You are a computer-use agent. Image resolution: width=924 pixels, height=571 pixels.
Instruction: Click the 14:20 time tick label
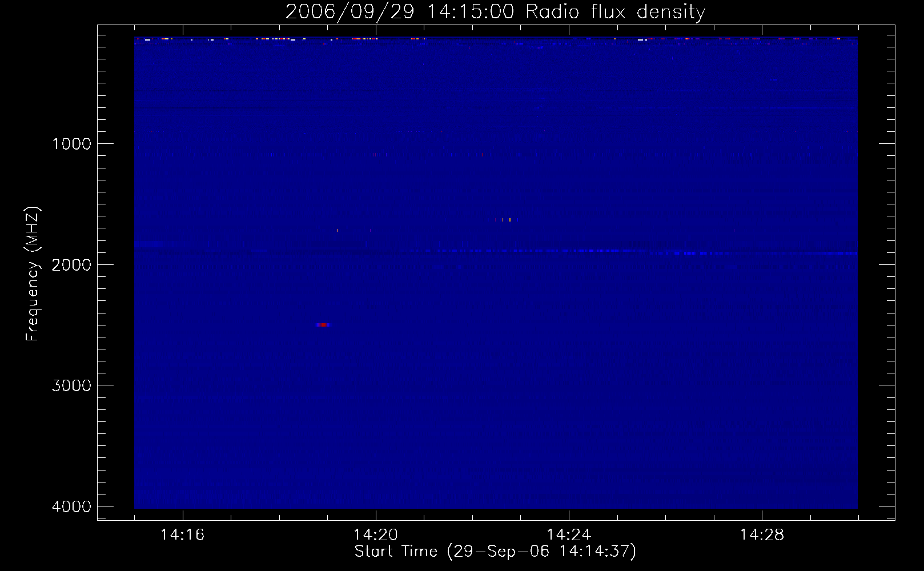click(376, 535)
